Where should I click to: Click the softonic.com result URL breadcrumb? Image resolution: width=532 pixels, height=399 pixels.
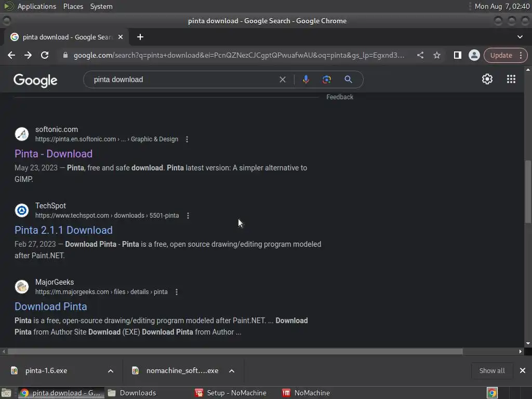click(x=107, y=139)
